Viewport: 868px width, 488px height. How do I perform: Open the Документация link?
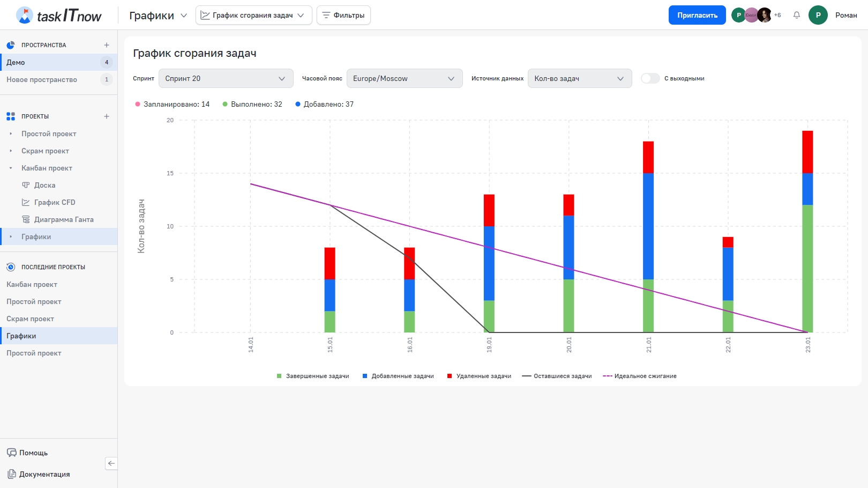(x=44, y=474)
